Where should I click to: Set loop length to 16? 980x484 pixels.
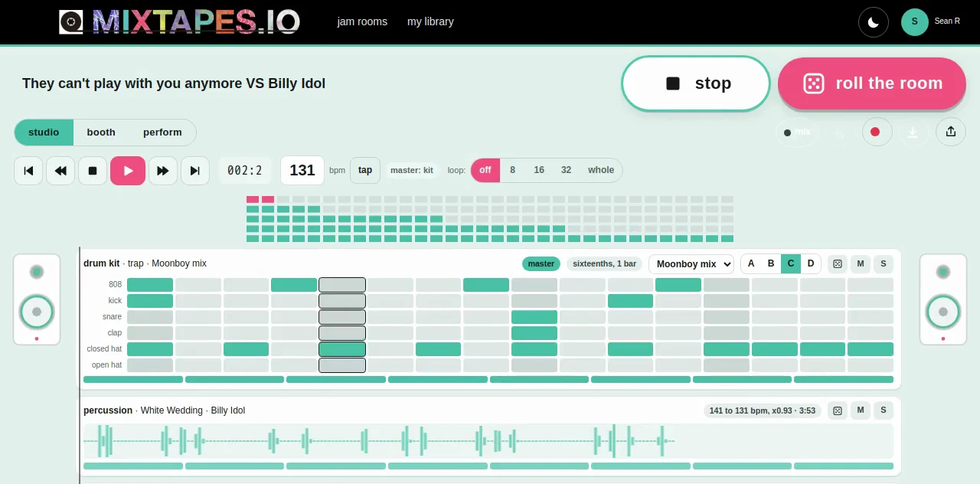click(539, 170)
